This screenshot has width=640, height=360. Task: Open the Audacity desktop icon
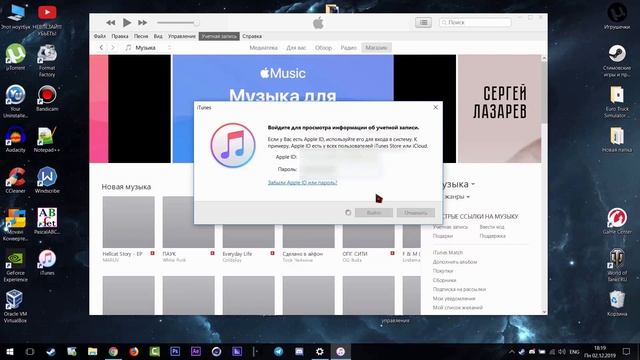[x=15, y=139]
